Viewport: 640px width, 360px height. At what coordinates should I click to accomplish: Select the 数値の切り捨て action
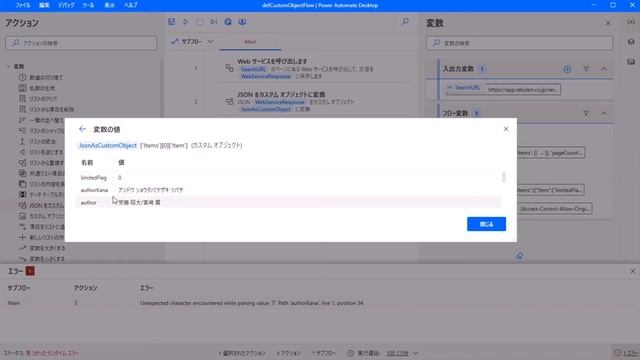[x=46, y=77]
